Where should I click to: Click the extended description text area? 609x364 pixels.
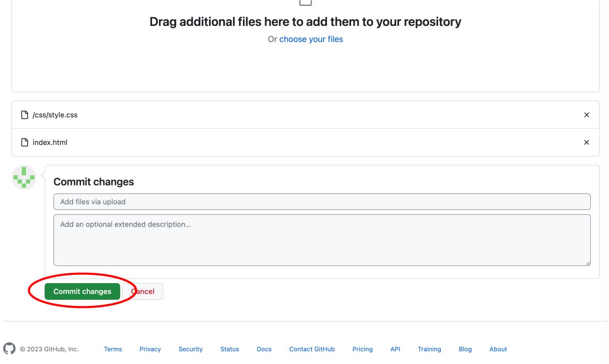[x=322, y=239]
